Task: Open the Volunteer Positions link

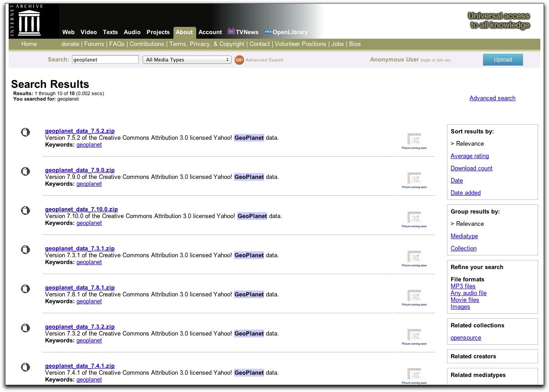Action: pyautogui.click(x=300, y=44)
